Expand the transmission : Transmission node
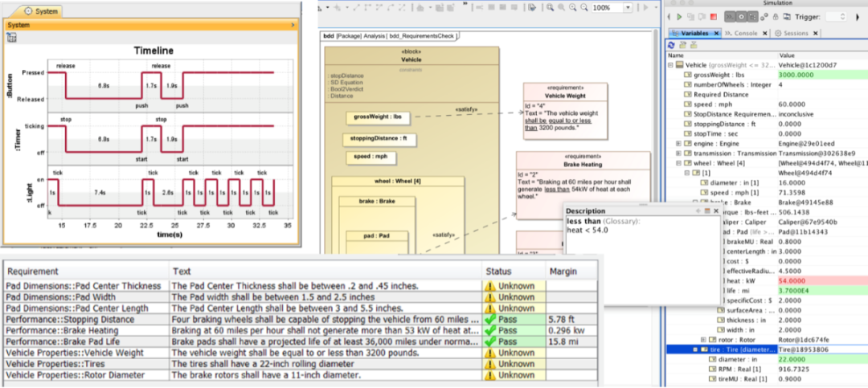The width and height of the screenshot is (868, 388). pos(678,153)
